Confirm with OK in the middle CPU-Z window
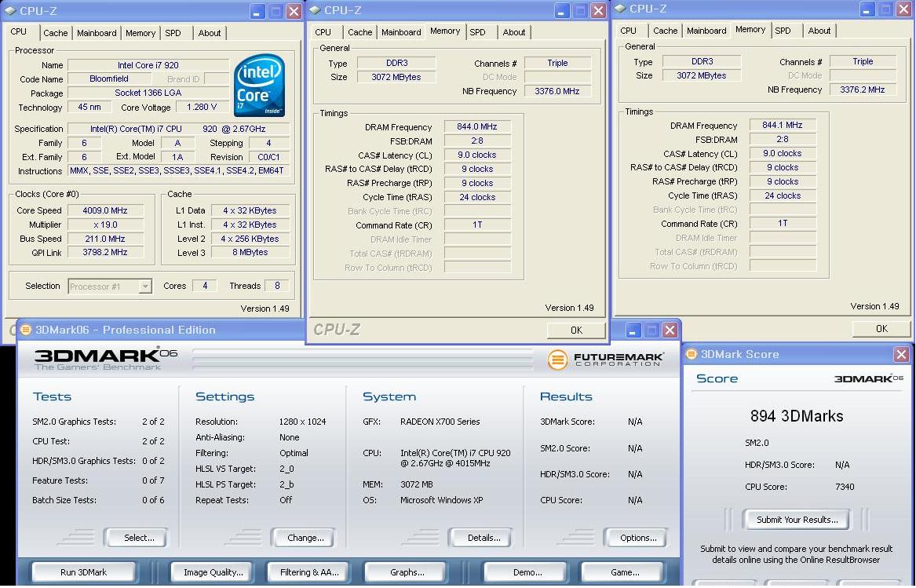 coord(576,331)
